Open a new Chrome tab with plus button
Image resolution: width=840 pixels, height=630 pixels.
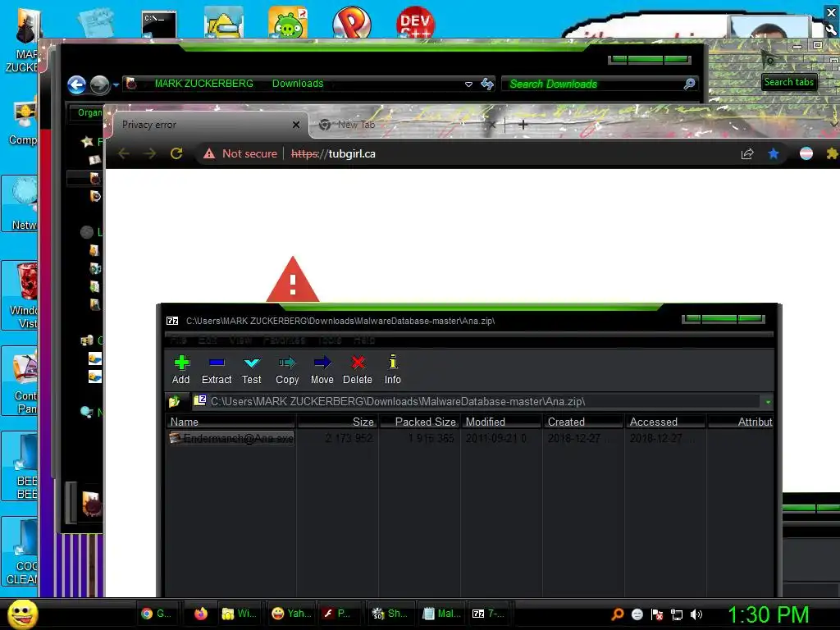click(x=523, y=125)
